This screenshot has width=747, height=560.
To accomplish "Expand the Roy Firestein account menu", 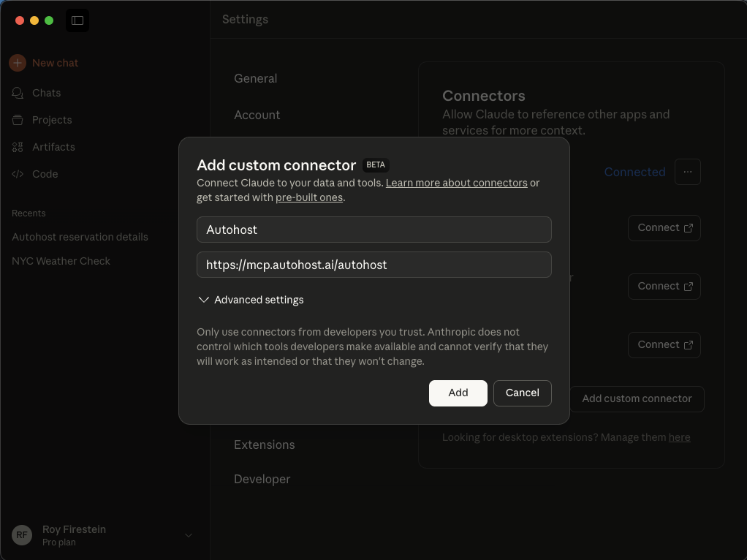I will tap(188, 535).
